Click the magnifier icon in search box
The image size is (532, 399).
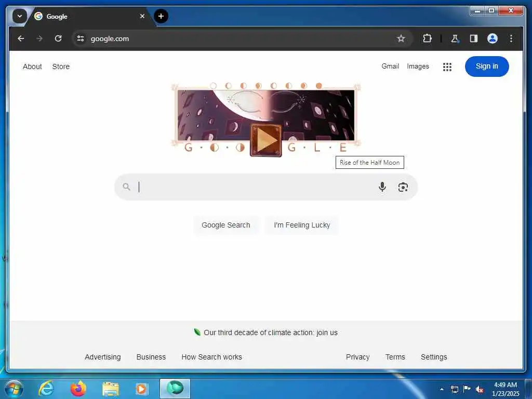pyautogui.click(x=127, y=187)
